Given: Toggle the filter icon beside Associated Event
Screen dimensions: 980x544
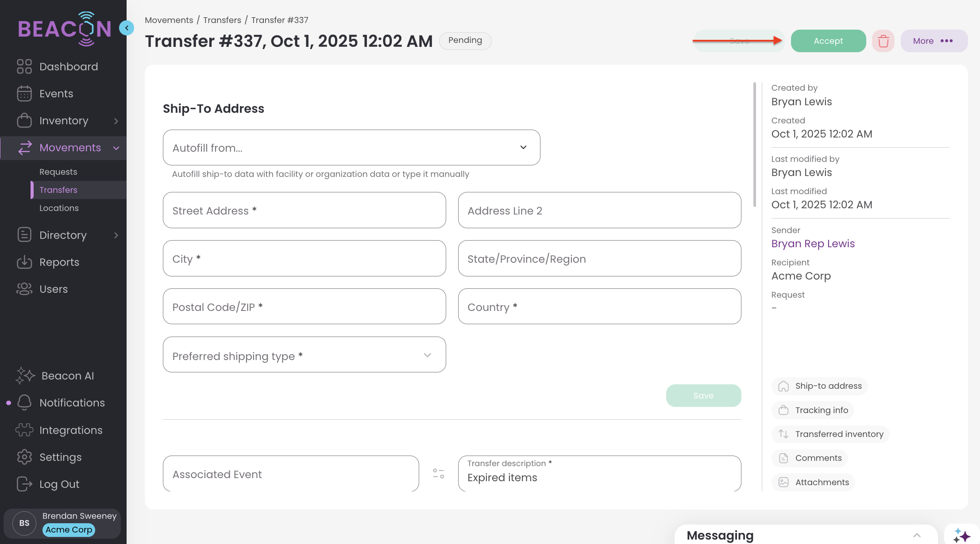Looking at the screenshot, I should tap(438, 474).
